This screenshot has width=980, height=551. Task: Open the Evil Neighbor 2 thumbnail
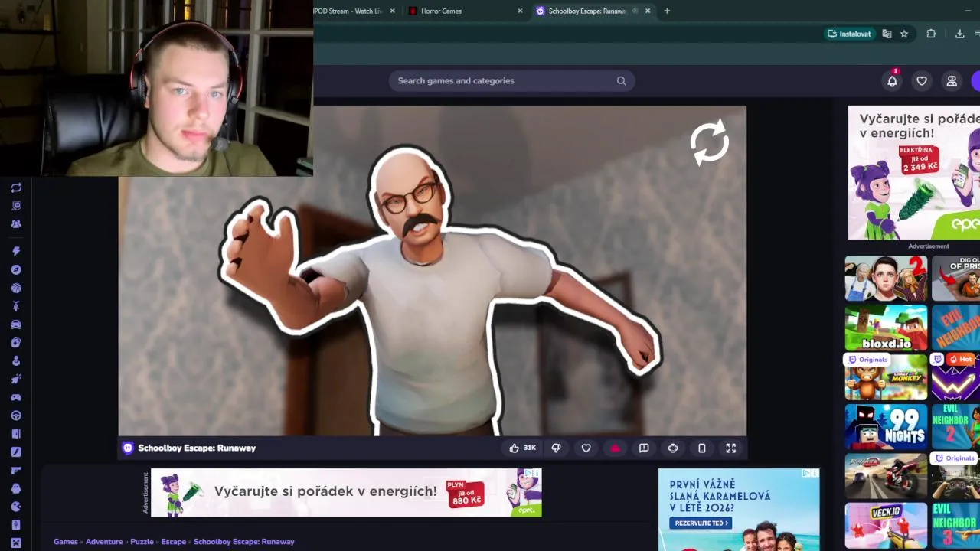click(x=955, y=426)
